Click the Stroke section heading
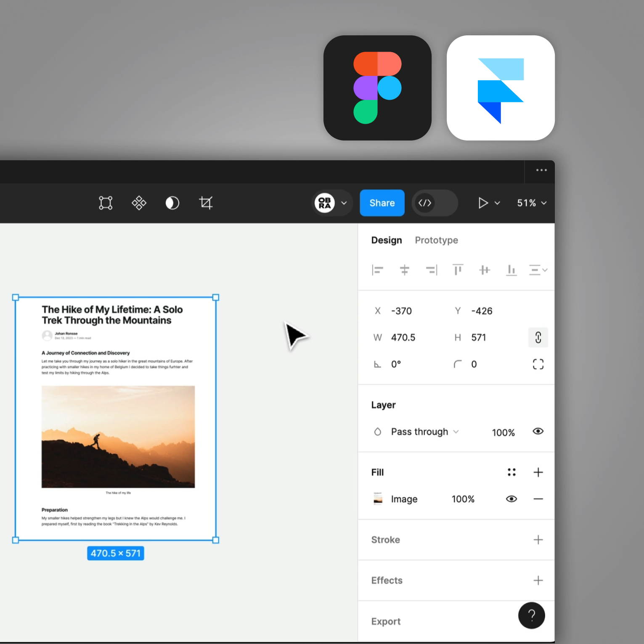Image resolution: width=644 pixels, height=644 pixels. click(x=385, y=540)
